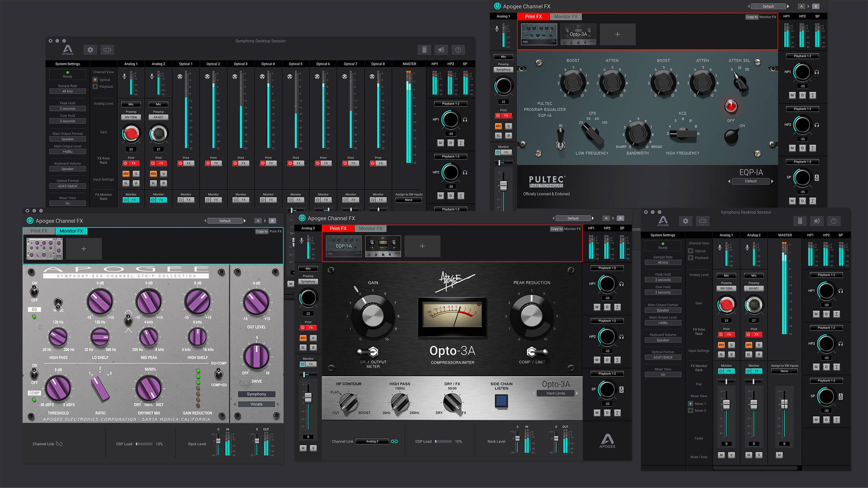
Task: Click the Vocals preset button on the channel strip
Action: (x=256, y=404)
